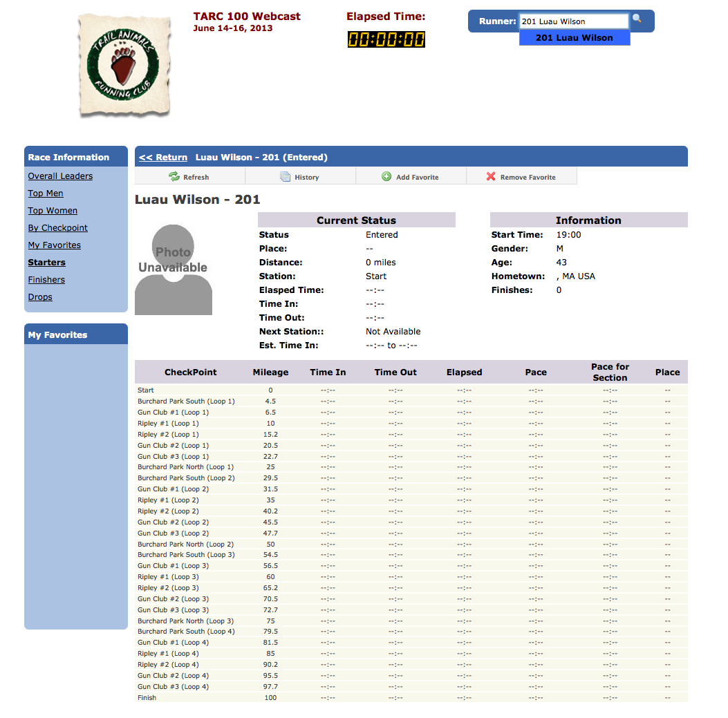Select Starters in the Race Information menu
The image size is (728, 718).
pos(46,263)
